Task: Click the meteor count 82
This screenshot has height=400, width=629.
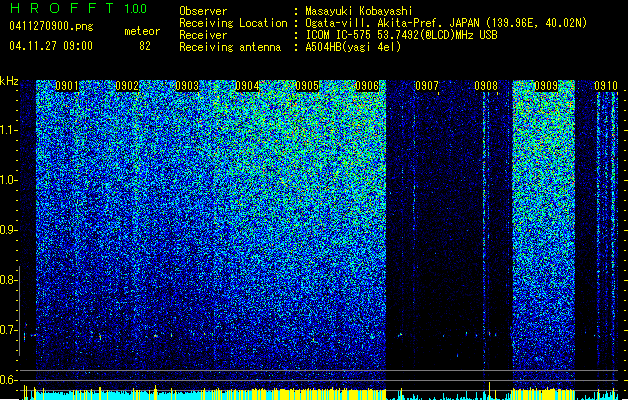Action: point(145,46)
